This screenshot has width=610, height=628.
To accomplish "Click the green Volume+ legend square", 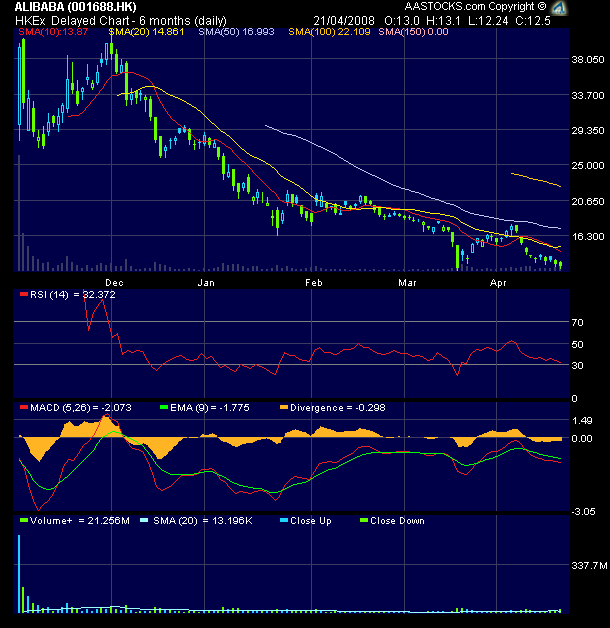I will pyautogui.click(x=22, y=521).
